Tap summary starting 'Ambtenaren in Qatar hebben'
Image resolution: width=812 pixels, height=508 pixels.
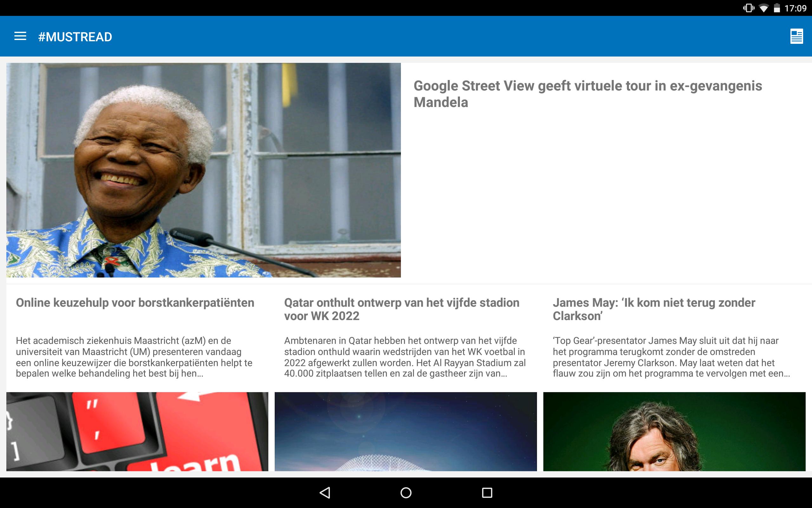(405, 357)
